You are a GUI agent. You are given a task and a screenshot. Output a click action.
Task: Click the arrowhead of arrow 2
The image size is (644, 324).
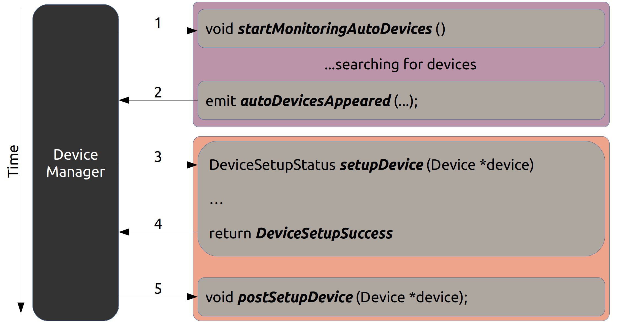[124, 100]
